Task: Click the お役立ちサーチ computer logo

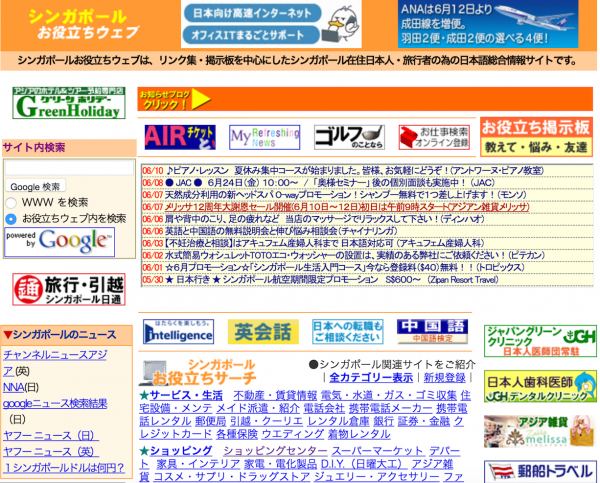Action: pos(198,372)
